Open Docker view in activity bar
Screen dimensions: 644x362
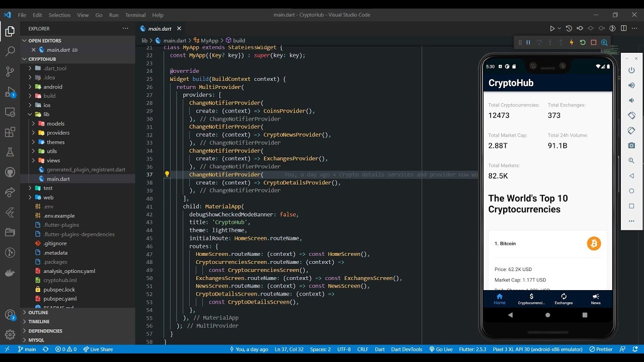[x=10, y=273]
